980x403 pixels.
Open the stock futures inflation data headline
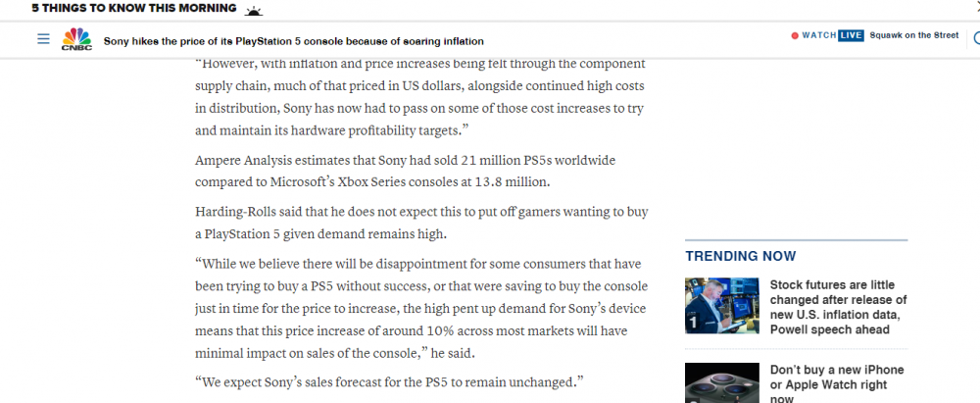coord(838,307)
